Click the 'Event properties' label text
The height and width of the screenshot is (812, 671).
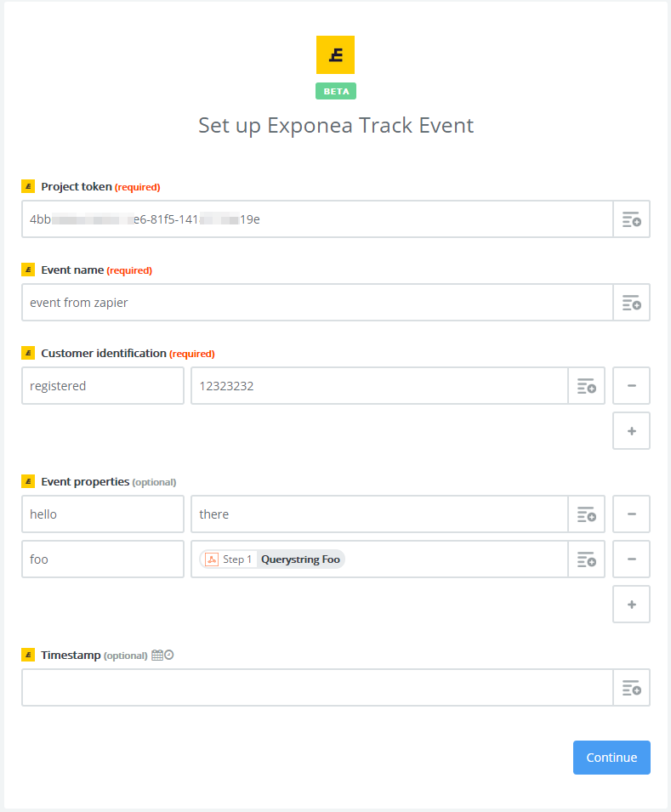pyautogui.click(x=85, y=481)
